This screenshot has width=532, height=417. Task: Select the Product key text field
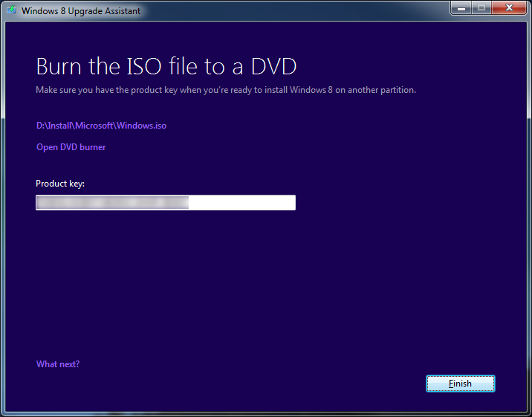pos(166,203)
